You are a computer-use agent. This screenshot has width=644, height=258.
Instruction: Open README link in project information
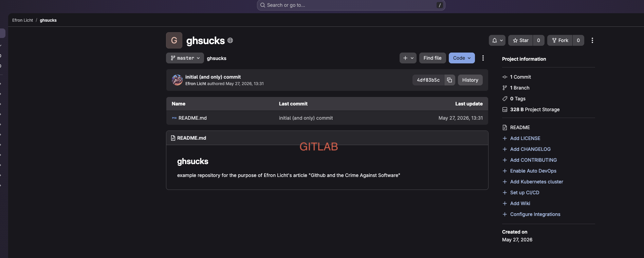[520, 127]
